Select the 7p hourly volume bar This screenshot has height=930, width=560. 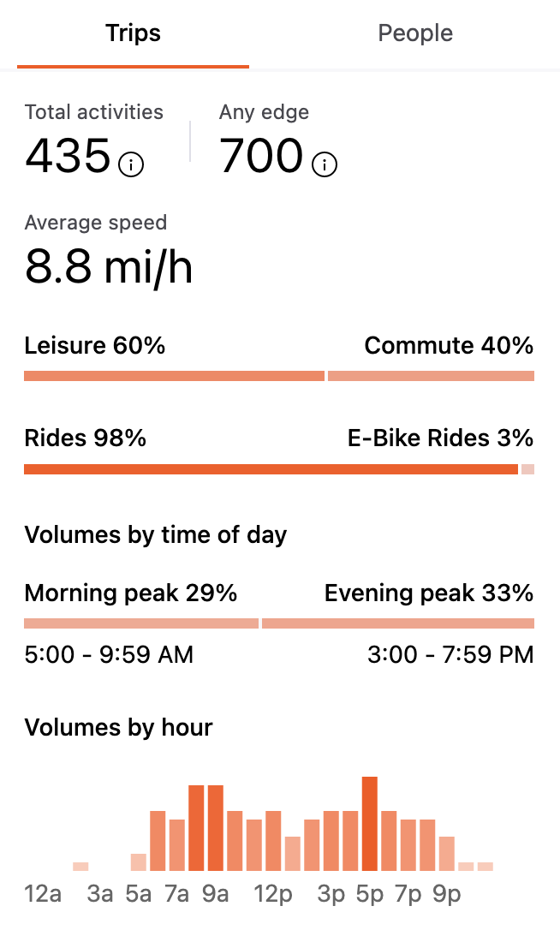408,845
